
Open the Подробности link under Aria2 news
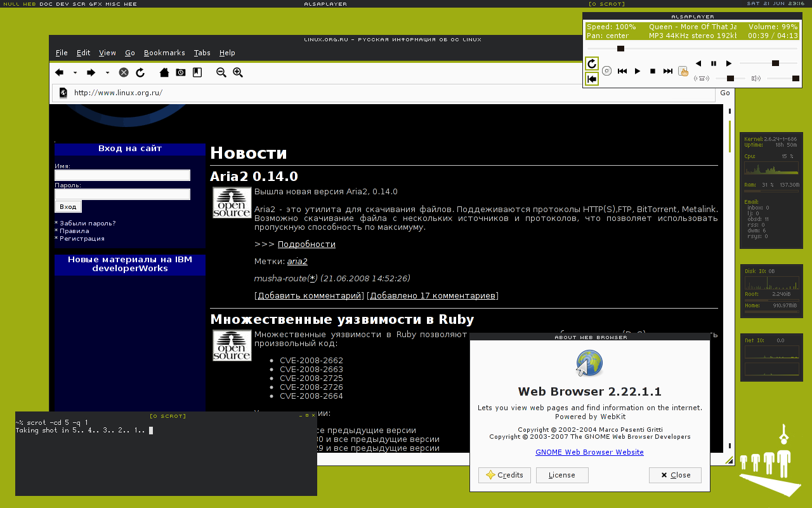point(306,244)
